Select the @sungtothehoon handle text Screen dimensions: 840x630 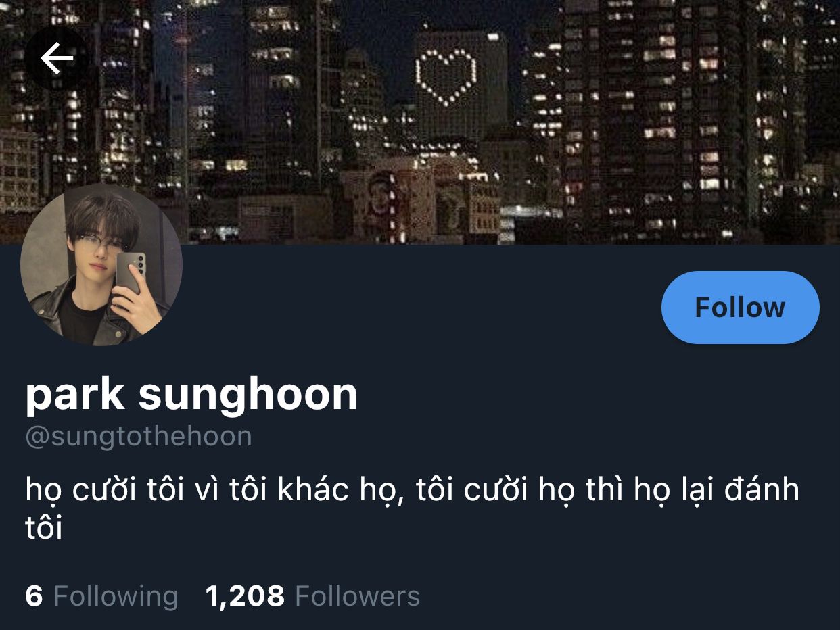pos(139,436)
